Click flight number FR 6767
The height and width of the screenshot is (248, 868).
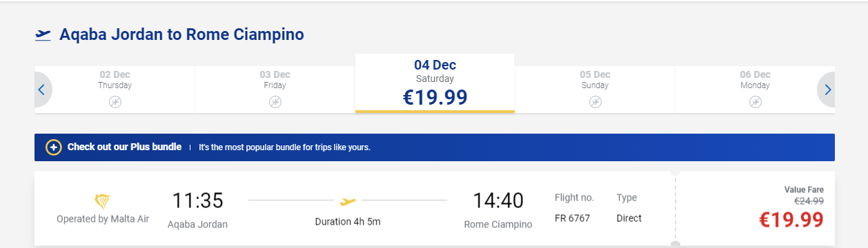[571, 218]
